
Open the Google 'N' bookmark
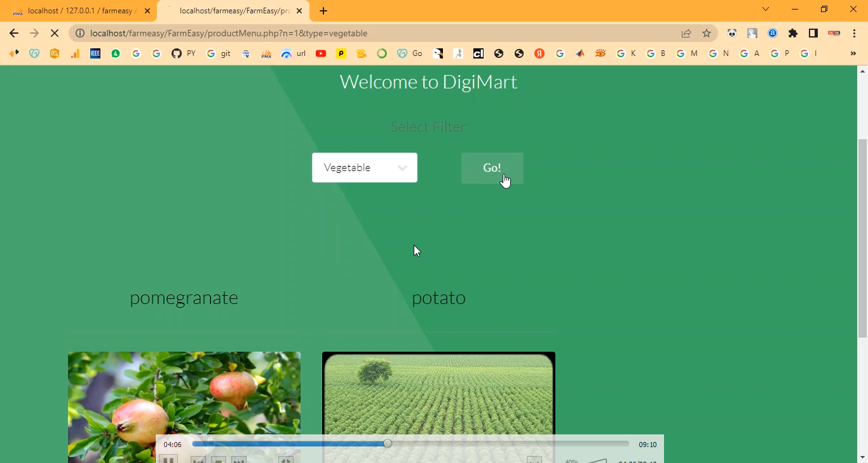(719, 53)
